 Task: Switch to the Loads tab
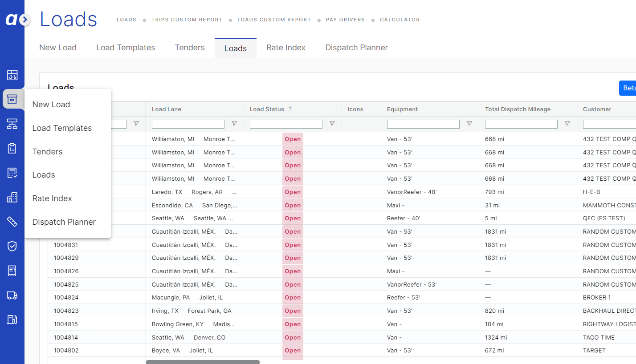[236, 48]
